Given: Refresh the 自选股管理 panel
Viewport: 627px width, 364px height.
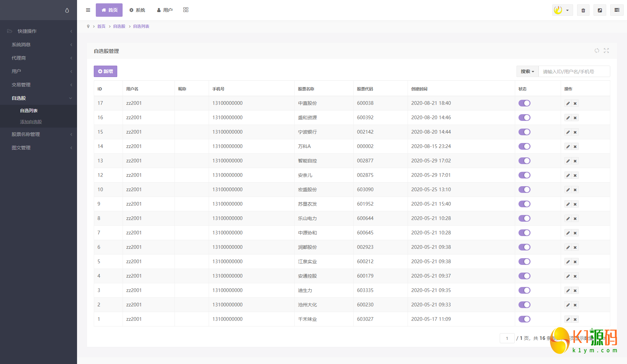Looking at the screenshot, I should [597, 51].
